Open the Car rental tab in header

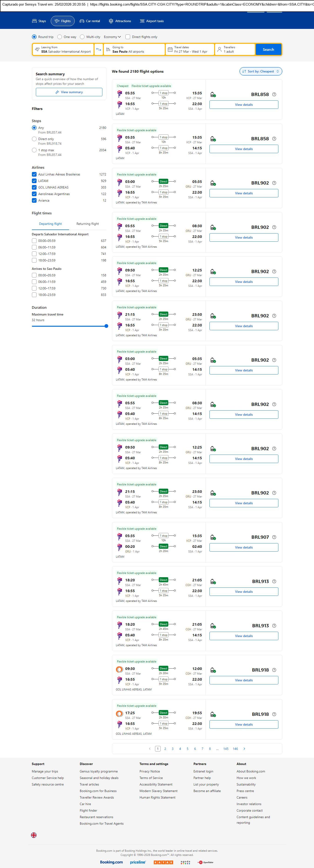point(90,21)
